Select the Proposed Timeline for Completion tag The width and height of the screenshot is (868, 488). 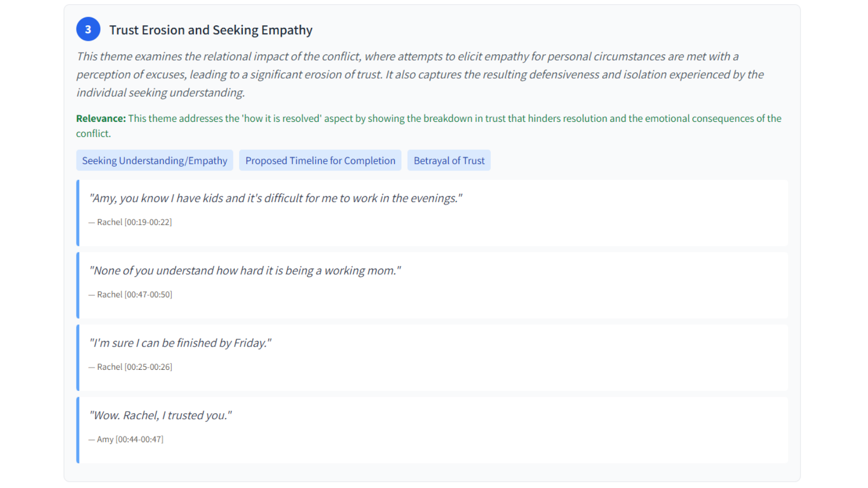(x=320, y=160)
